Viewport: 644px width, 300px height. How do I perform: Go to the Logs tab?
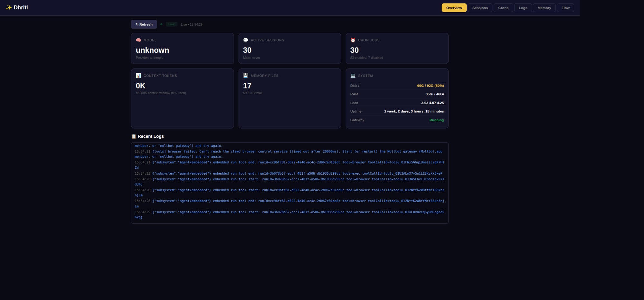click(523, 8)
